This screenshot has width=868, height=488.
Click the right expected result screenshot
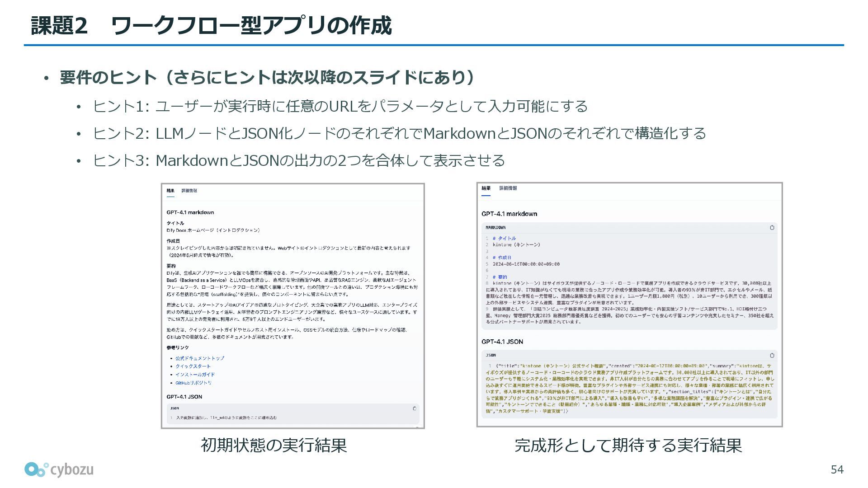(x=629, y=305)
